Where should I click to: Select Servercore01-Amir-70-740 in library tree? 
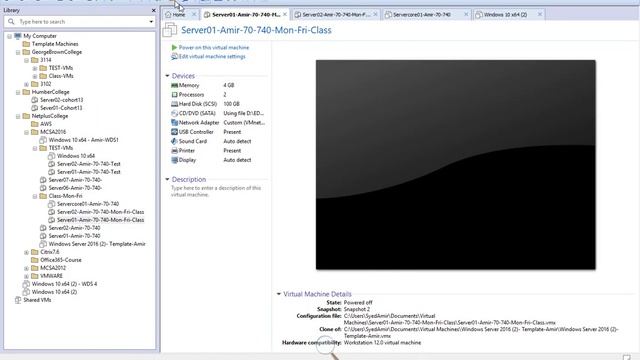[88, 204]
